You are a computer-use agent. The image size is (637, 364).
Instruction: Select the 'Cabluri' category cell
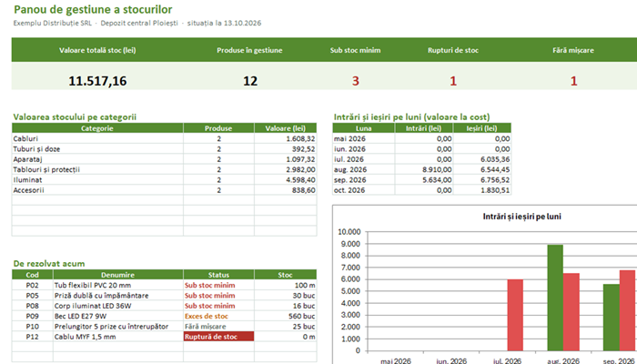[x=97, y=138]
